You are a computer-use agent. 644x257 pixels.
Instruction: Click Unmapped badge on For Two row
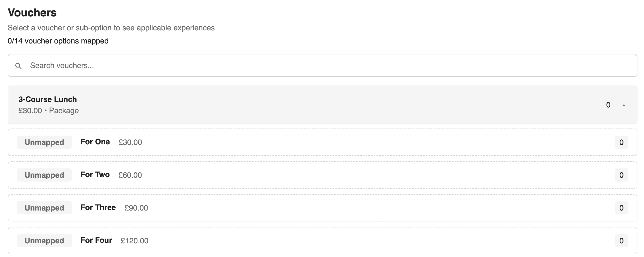[x=44, y=175]
